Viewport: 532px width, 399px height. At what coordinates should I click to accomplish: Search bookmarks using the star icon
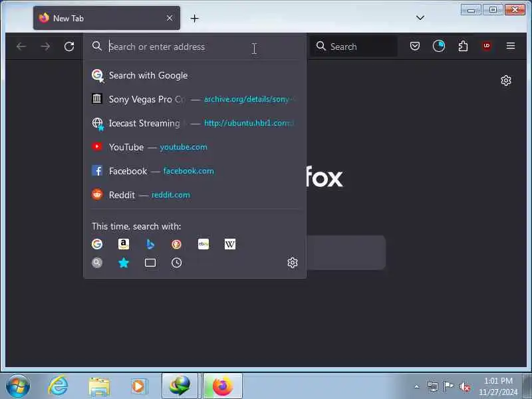(x=124, y=263)
